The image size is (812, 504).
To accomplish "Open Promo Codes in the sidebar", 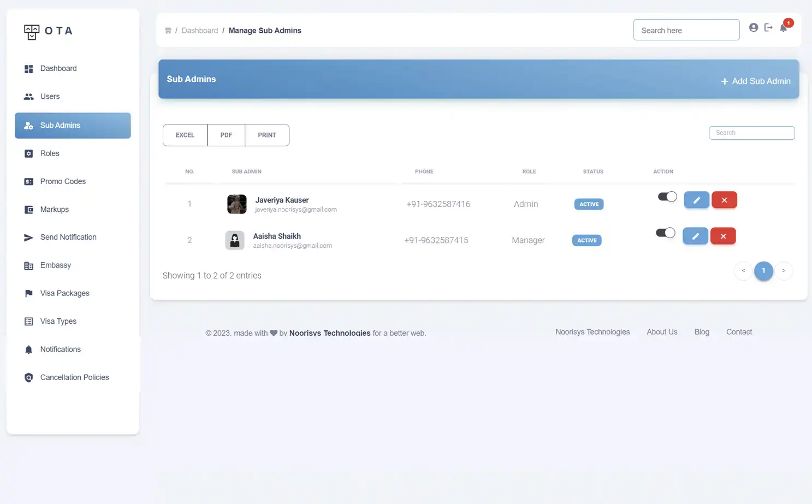I will click(x=63, y=181).
